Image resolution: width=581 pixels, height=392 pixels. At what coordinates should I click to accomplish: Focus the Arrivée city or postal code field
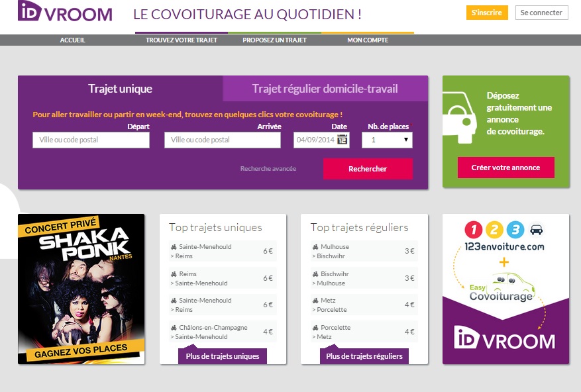coord(223,140)
